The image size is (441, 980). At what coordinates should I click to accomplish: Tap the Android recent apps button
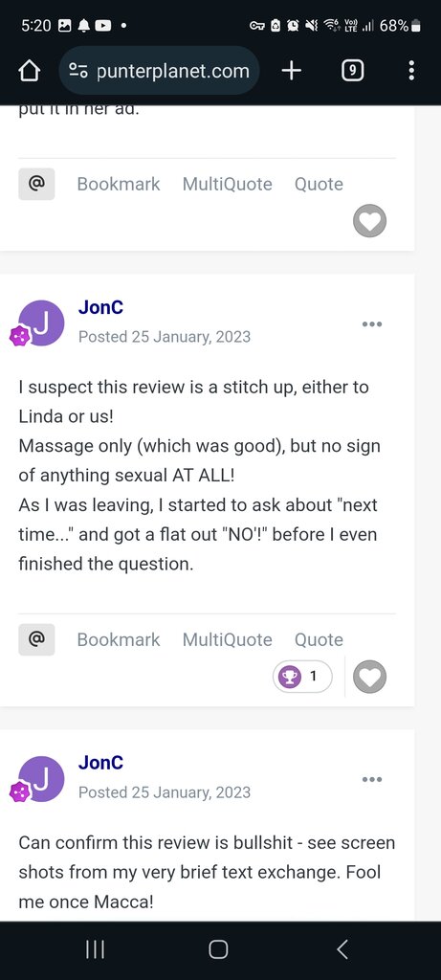coord(95,950)
